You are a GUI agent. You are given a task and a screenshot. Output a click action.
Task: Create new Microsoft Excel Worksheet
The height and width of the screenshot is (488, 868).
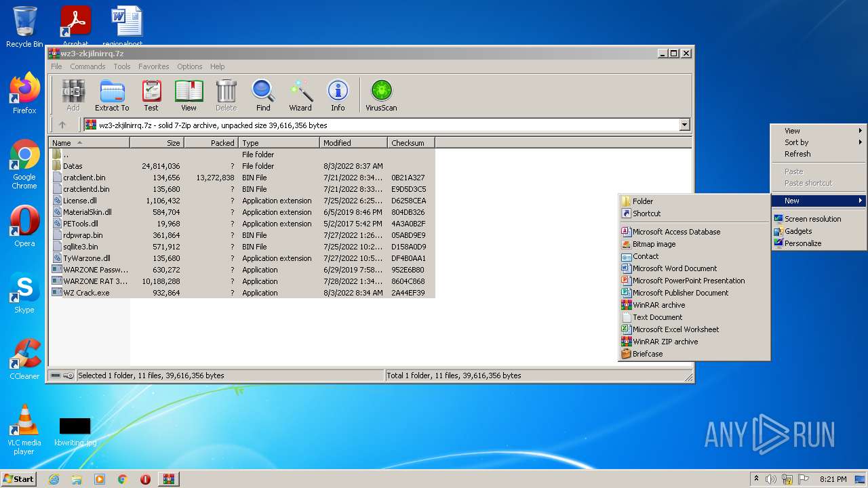click(694, 329)
